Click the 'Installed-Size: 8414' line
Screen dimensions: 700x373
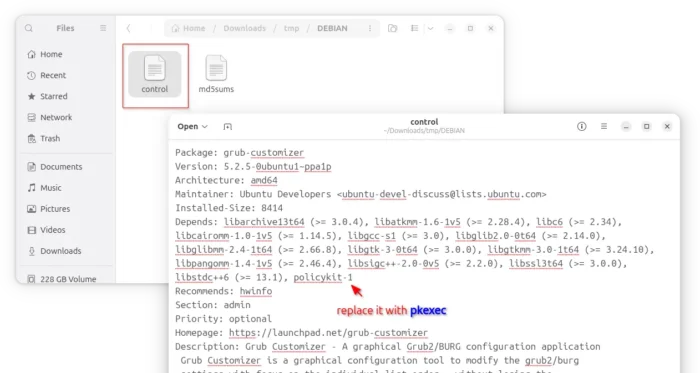click(x=229, y=208)
